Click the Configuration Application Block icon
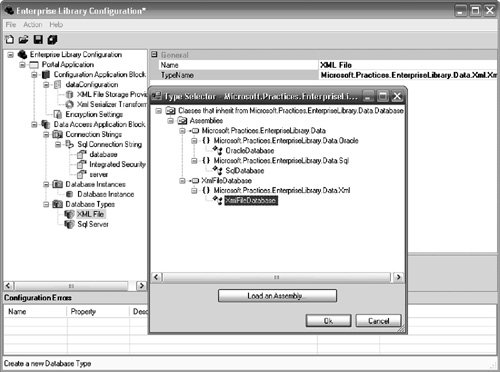This screenshot has height=372, width=500. [46, 75]
